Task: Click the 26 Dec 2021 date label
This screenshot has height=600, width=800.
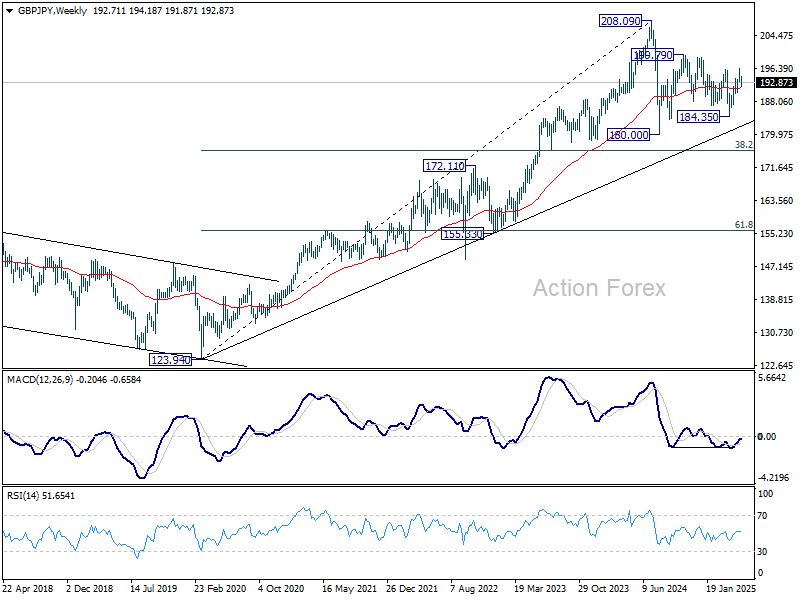Action: (x=412, y=589)
